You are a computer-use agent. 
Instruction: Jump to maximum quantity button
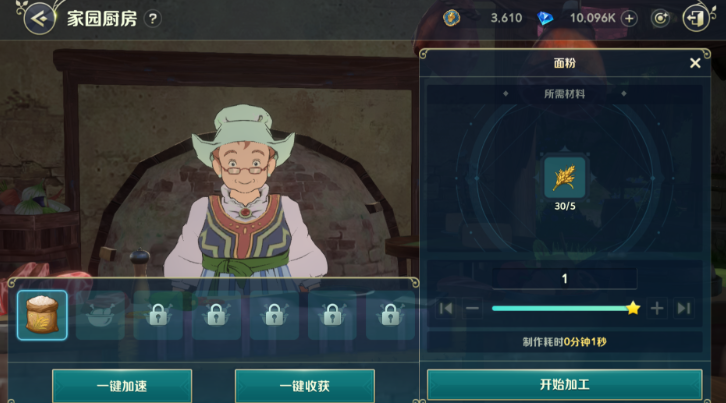pyautogui.click(x=684, y=309)
